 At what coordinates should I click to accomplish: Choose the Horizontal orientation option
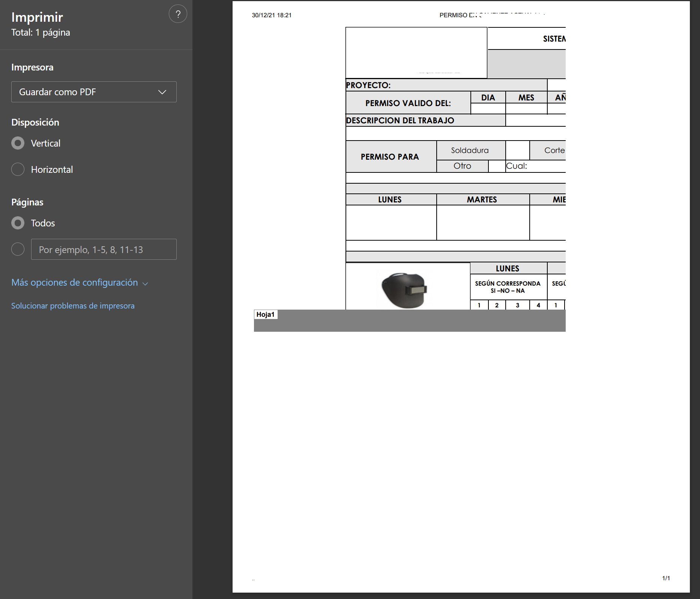click(x=18, y=169)
